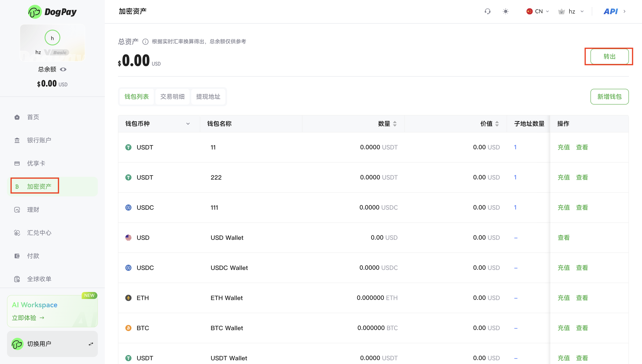Sort by 价值 column arrows
The width and height of the screenshot is (642, 364).
pos(497,124)
